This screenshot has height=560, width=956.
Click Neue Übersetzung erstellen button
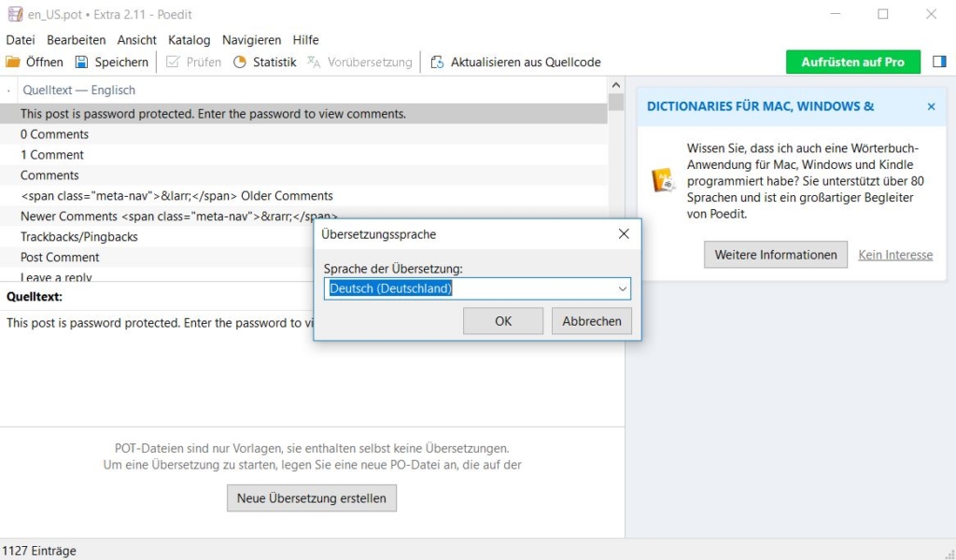click(x=312, y=497)
